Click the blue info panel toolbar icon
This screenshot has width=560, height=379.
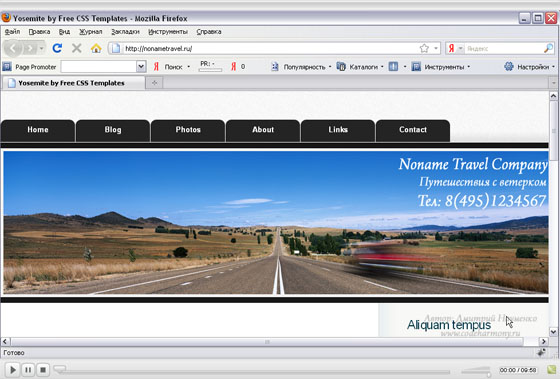click(x=393, y=66)
